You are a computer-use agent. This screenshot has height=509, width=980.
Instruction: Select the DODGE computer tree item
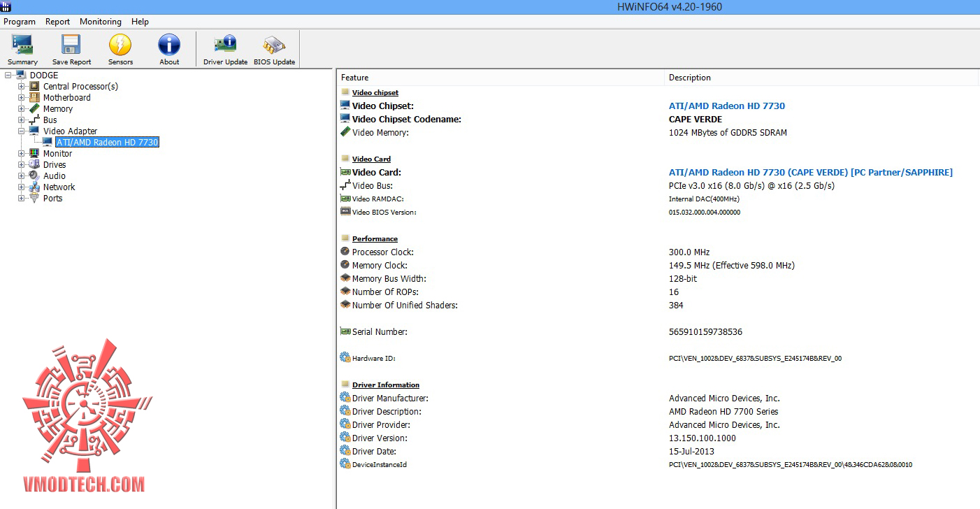tap(44, 76)
